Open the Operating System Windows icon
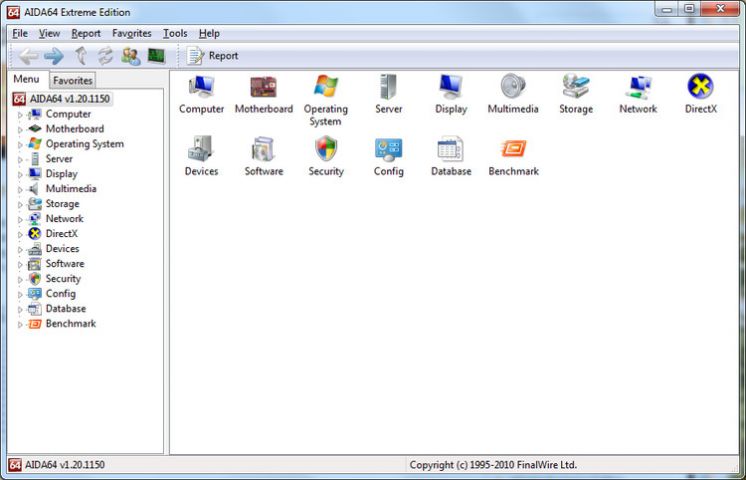This screenshot has height=480, width=746. [x=326, y=88]
